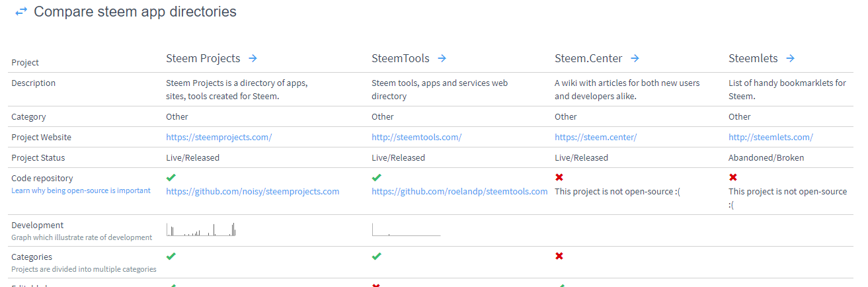Open the noisy/steemprojects.com GitHub repository link
868x287 pixels.
pyautogui.click(x=253, y=192)
